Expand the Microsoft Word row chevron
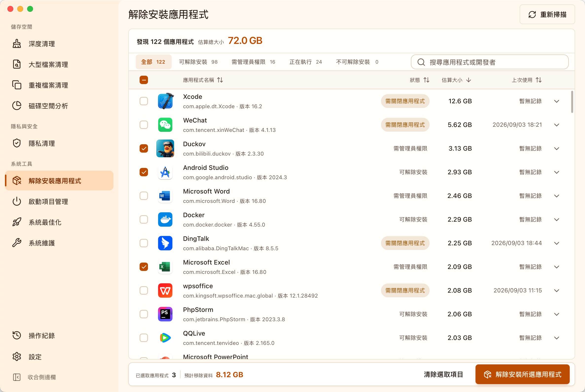Image resolution: width=585 pixels, height=392 pixels. click(556, 196)
